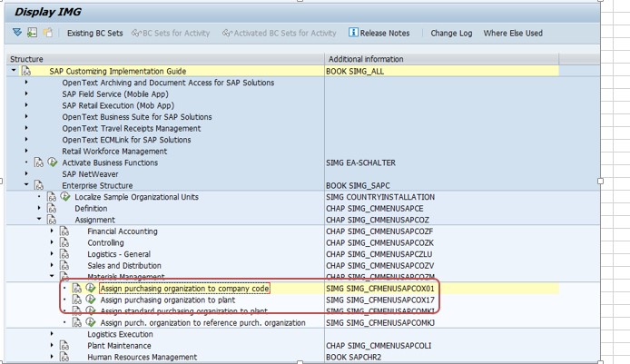Open documentation icon for Human Resources Management

pos(64,357)
